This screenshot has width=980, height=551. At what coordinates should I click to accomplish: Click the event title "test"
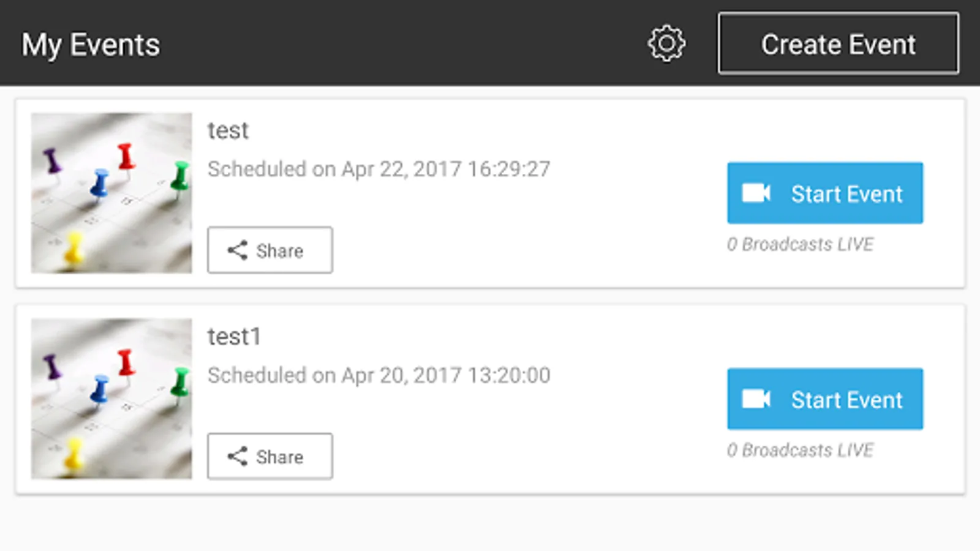click(228, 130)
